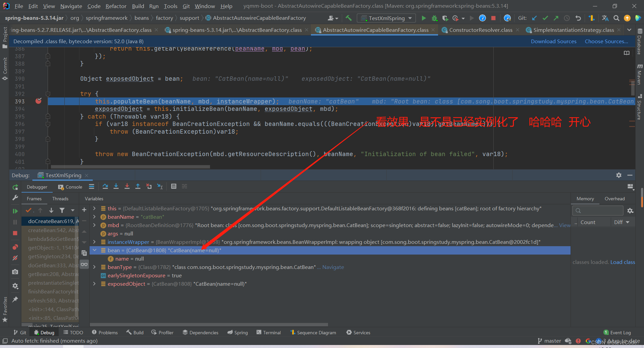Click the translate icon in the toolbar
The image size is (644, 348).
pos(605,18)
